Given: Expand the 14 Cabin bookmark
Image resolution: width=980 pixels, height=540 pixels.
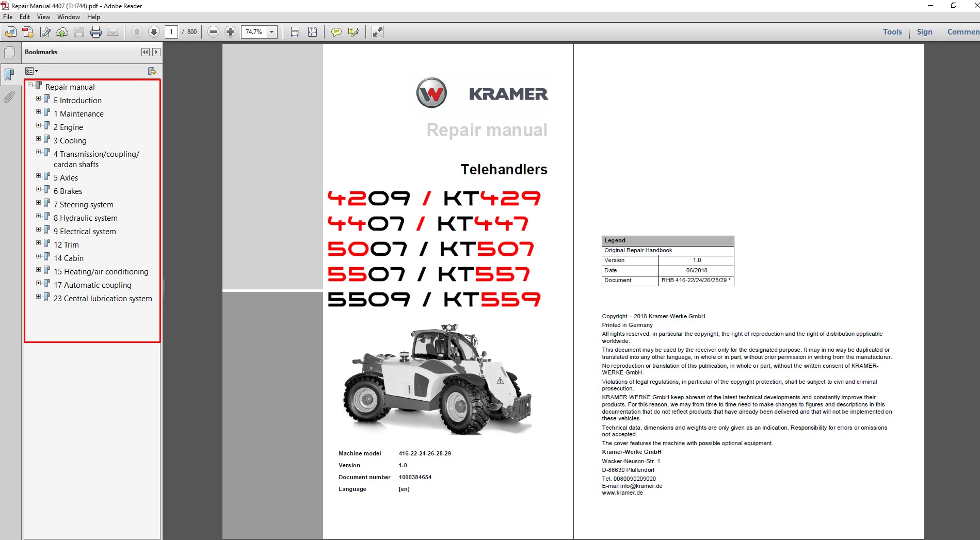Looking at the screenshot, I should 39,256.
